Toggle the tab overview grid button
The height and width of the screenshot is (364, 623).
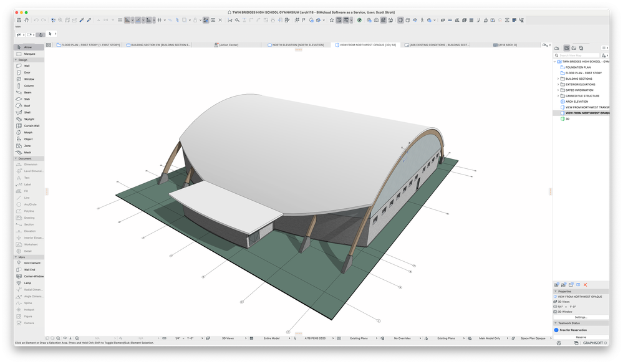[49, 45]
